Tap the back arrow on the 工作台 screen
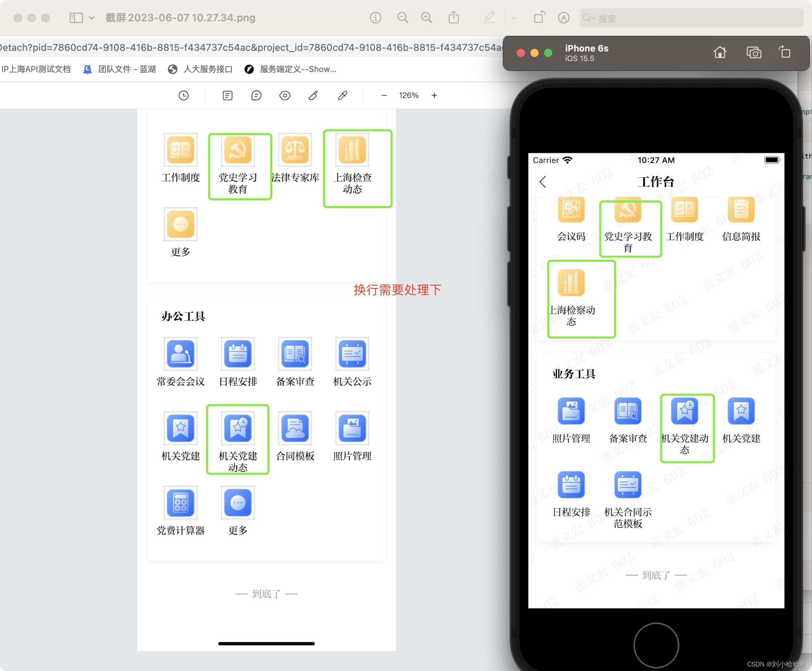Image resolution: width=812 pixels, height=671 pixels. [543, 182]
